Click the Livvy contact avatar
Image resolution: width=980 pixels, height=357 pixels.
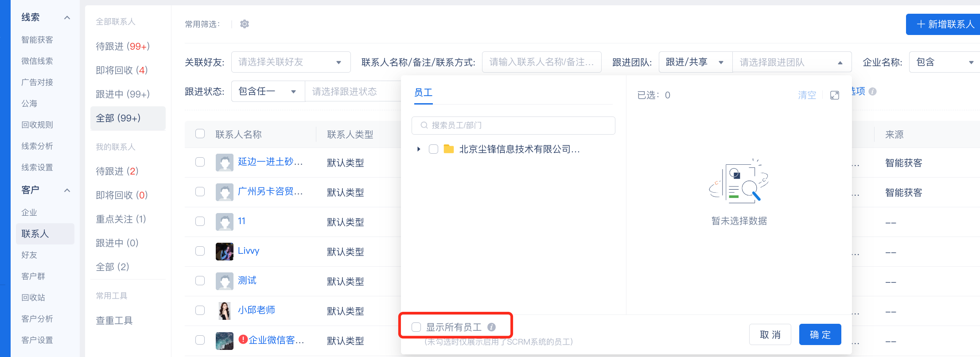pyautogui.click(x=225, y=252)
